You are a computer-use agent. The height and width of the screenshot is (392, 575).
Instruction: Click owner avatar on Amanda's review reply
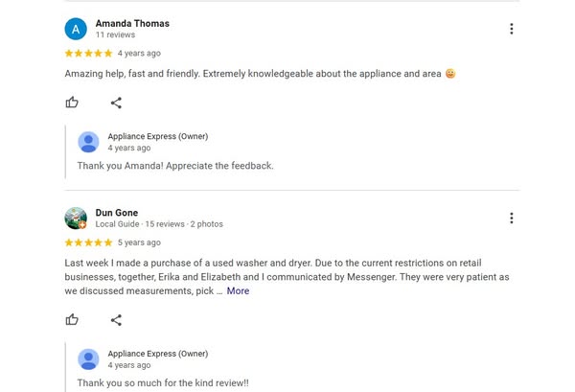click(x=88, y=142)
